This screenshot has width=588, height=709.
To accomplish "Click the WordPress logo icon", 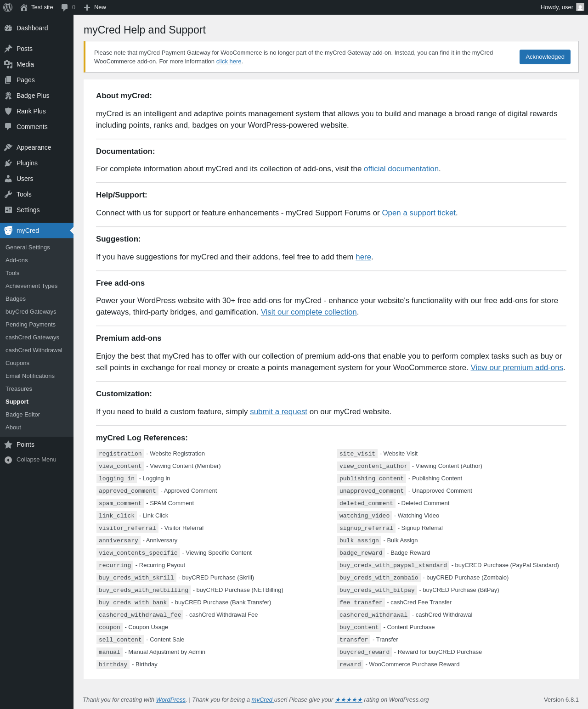I will [x=8, y=7].
